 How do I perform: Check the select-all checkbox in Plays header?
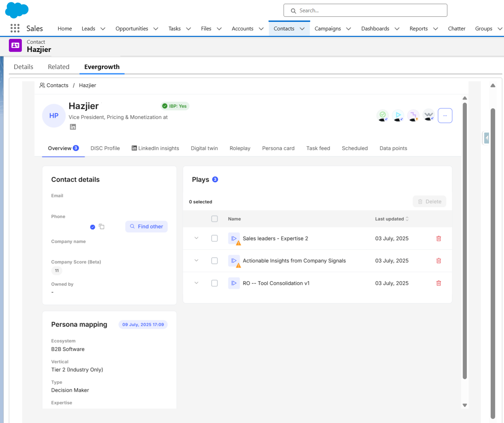click(215, 219)
